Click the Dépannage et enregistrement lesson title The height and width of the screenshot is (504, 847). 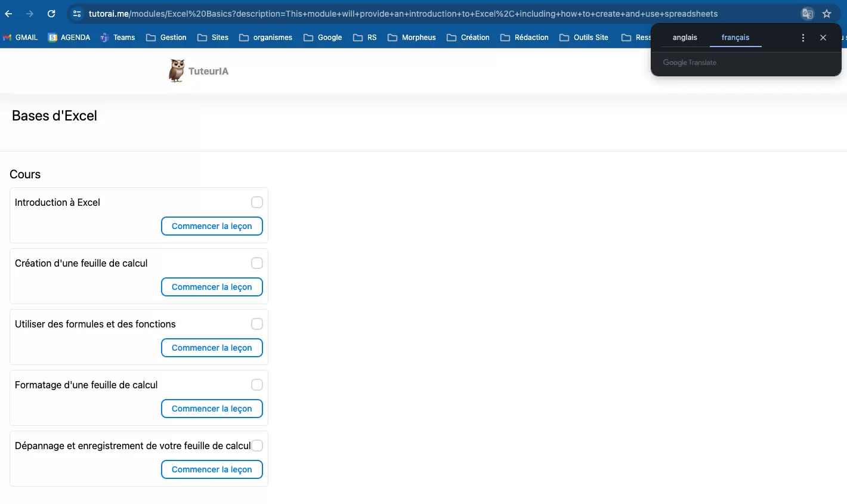[x=133, y=446]
